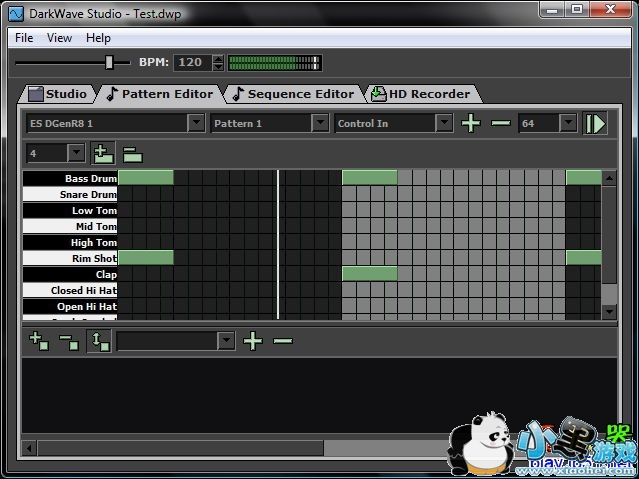Select the Mid Tom row label
This screenshot has height=479, width=639.
click(70, 226)
